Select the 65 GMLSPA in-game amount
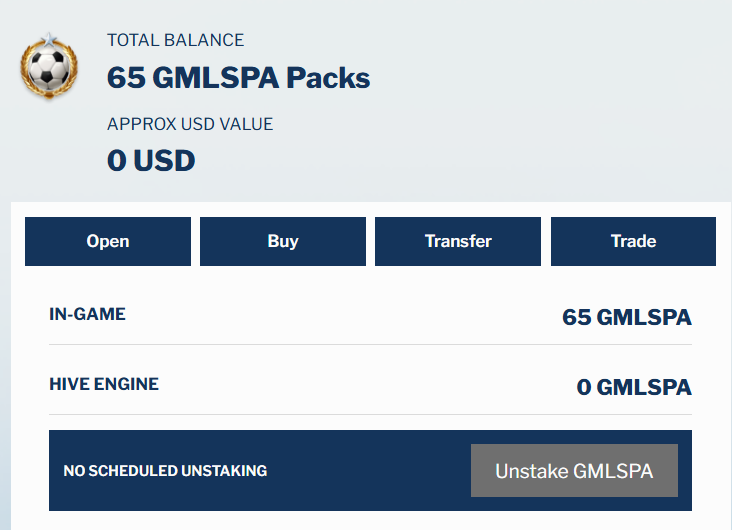 626,318
